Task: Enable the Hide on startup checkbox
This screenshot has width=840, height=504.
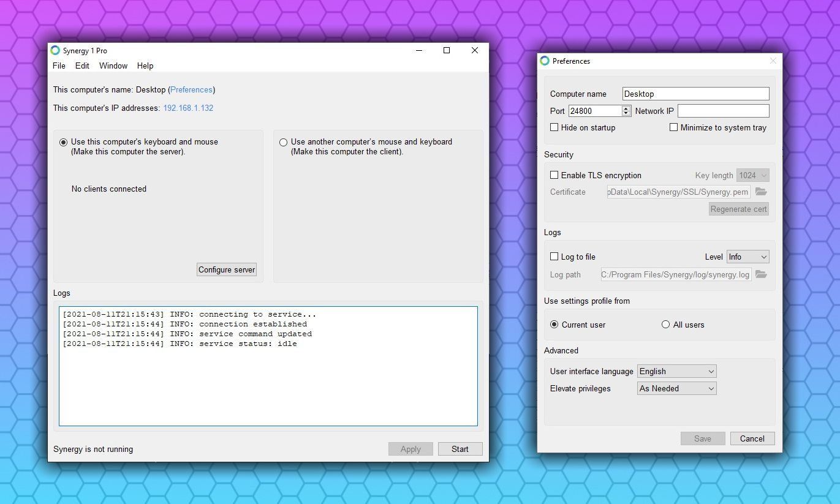Action: point(554,127)
